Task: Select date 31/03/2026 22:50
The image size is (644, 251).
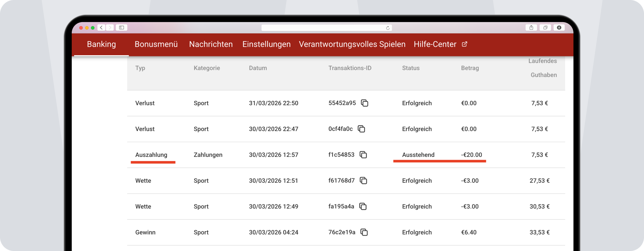Action: [273, 103]
